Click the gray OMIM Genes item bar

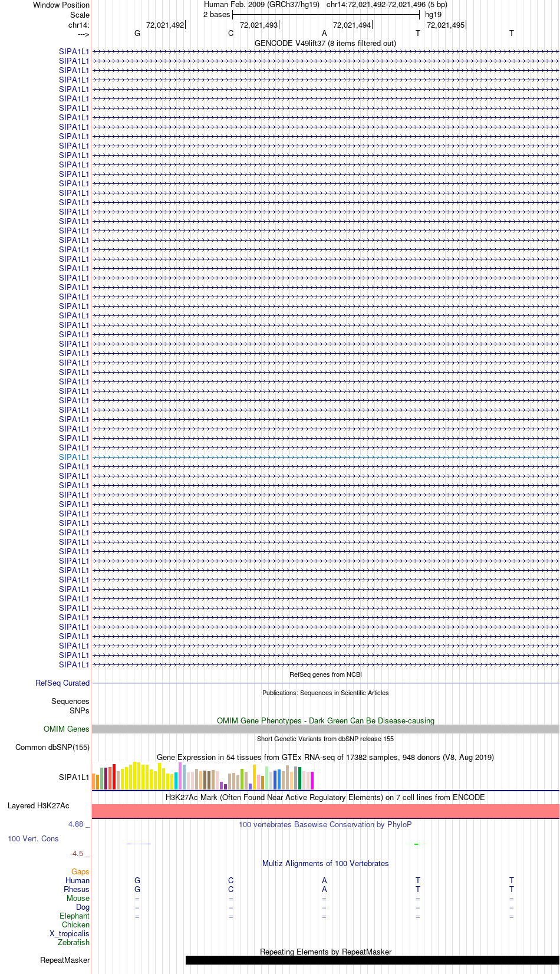tap(325, 729)
